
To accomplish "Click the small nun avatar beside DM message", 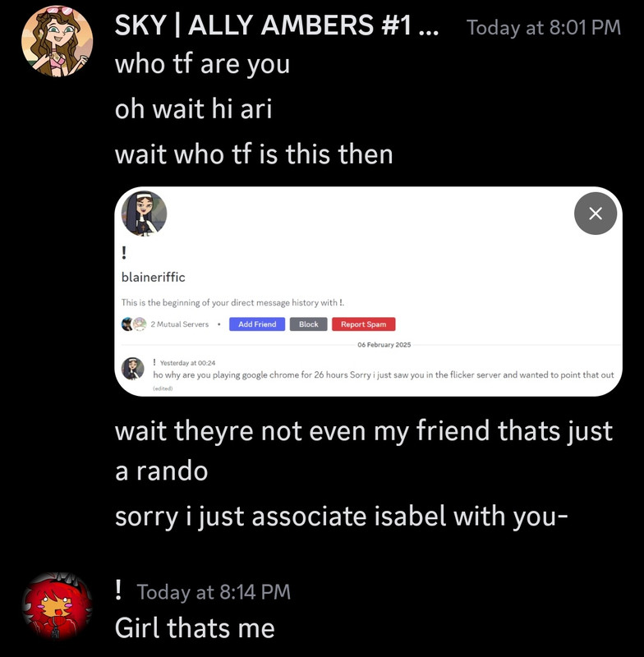I will [x=133, y=369].
